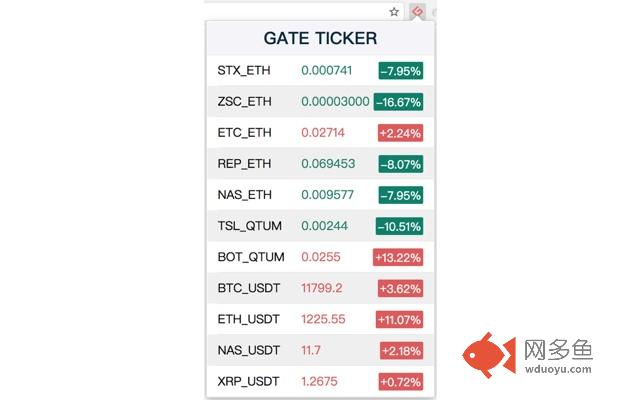Image resolution: width=640 pixels, height=400 pixels.
Task: Click ETH_USDT price 1225.55
Action: [x=323, y=319]
